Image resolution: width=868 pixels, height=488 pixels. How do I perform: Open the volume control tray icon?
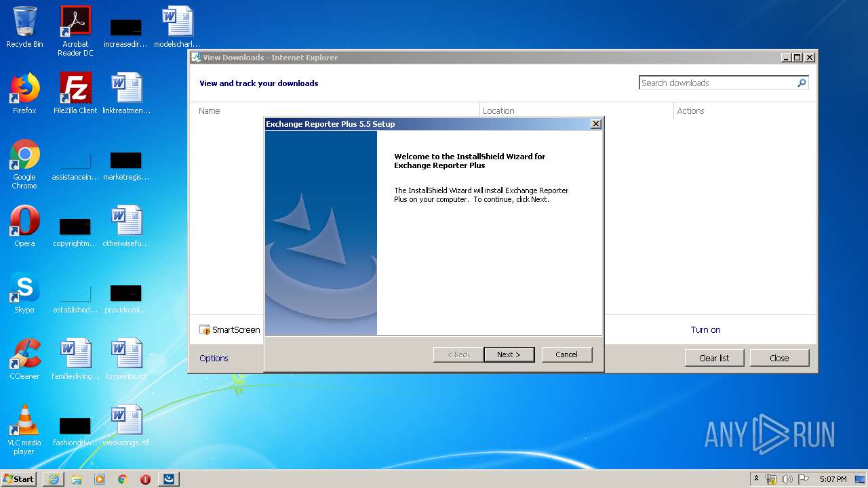point(787,479)
